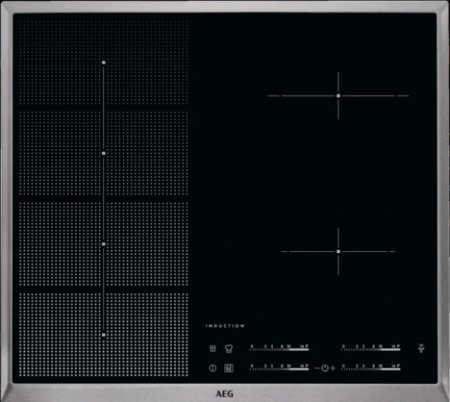Tap the hood connection icon at far right

click(x=421, y=349)
